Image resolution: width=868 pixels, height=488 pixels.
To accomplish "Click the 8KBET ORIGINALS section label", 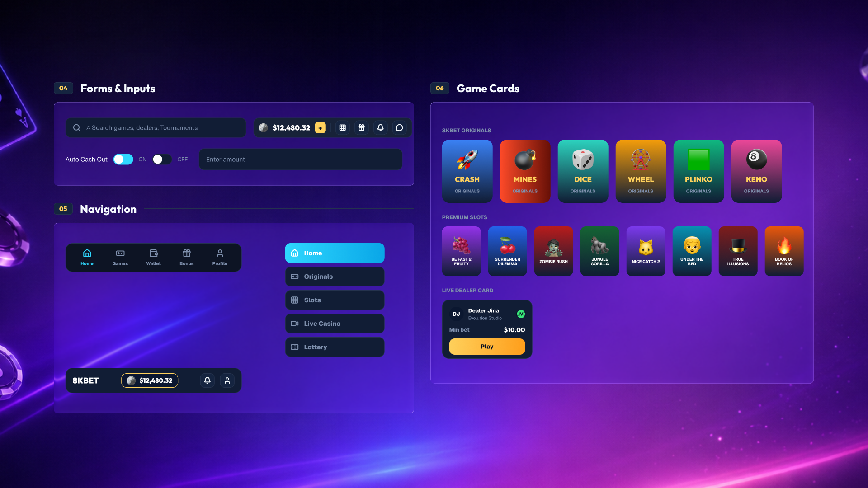I will [467, 131].
